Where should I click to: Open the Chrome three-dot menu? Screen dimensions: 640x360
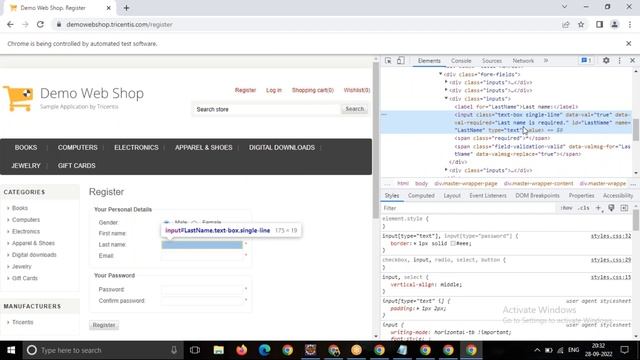pyautogui.click(x=629, y=24)
